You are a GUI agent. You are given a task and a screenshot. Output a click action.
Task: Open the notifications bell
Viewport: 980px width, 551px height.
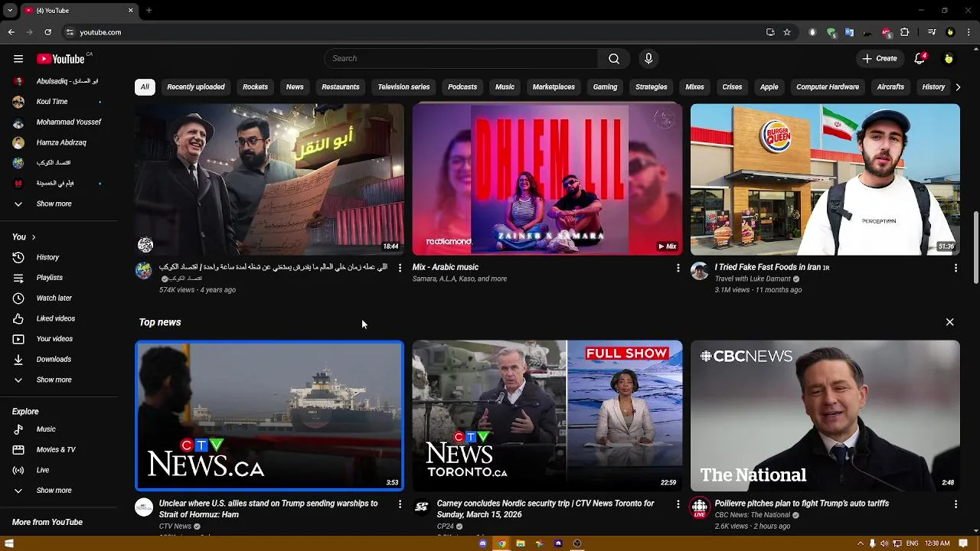pyautogui.click(x=920, y=58)
